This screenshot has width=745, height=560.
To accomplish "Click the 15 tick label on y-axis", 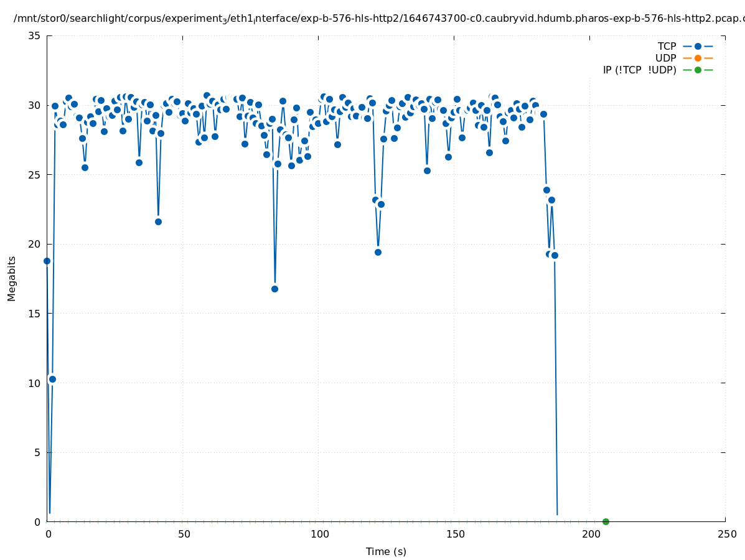I will coord(35,314).
